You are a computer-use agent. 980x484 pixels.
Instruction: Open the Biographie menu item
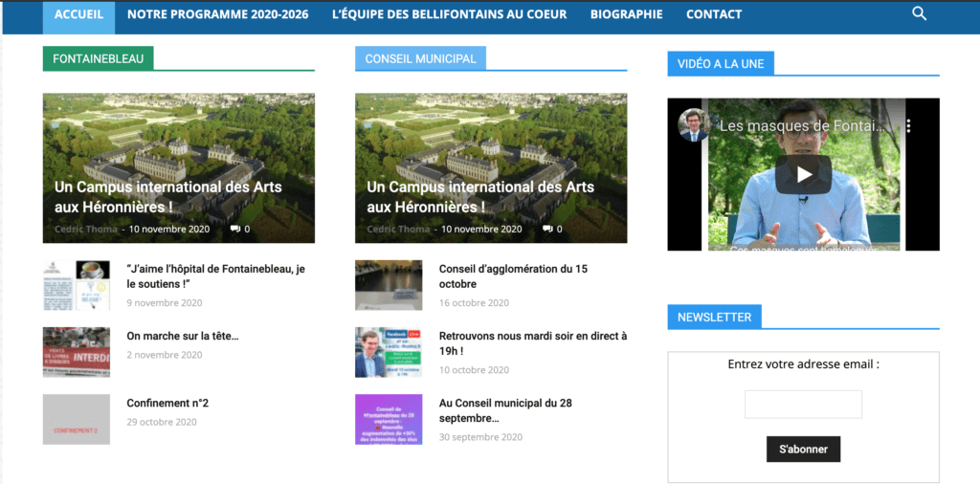tap(626, 14)
